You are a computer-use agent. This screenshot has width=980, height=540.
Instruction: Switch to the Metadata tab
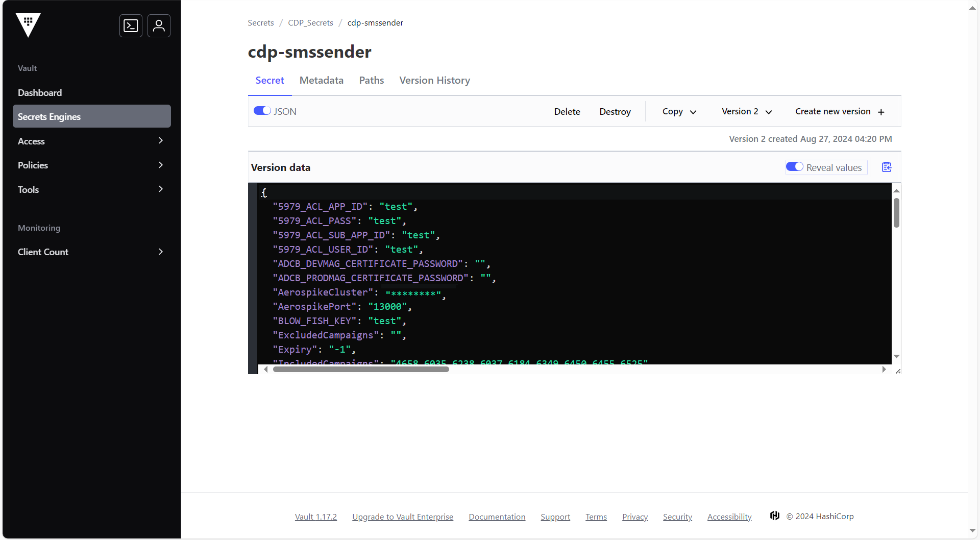coord(322,80)
